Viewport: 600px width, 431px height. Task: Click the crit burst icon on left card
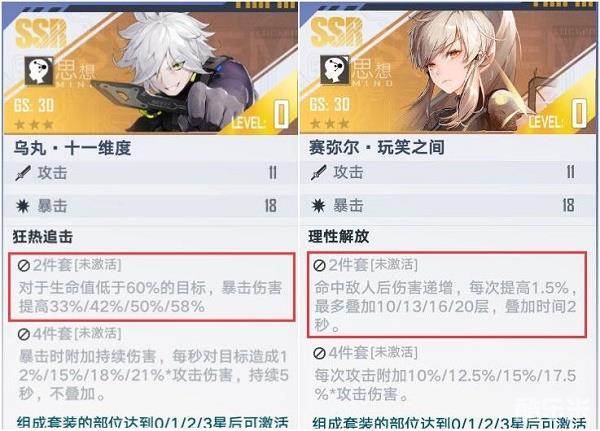(x=23, y=206)
